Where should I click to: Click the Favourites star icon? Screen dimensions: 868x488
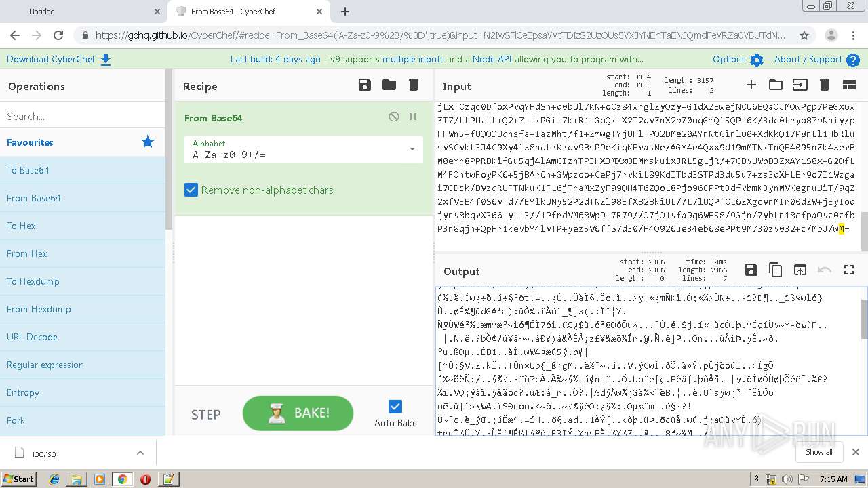pos(147,142)
